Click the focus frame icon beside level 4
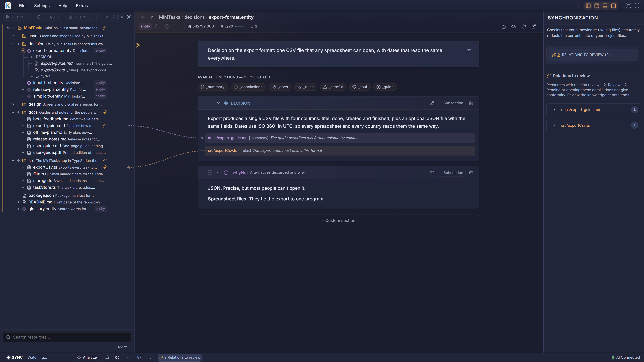Viewport: 644px width, 362px height. 129,17
